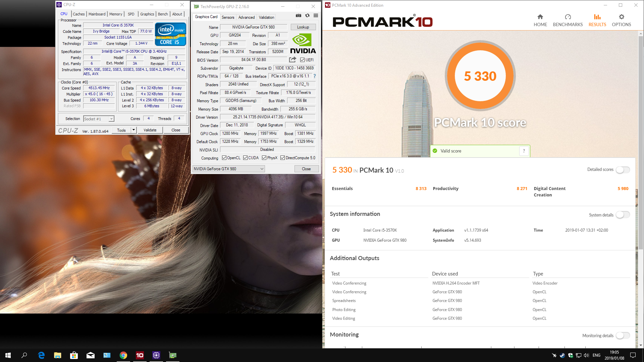Open File Explorer from taskbar
The height and width of the screenshot is (362, 644).
click(58, 355)
